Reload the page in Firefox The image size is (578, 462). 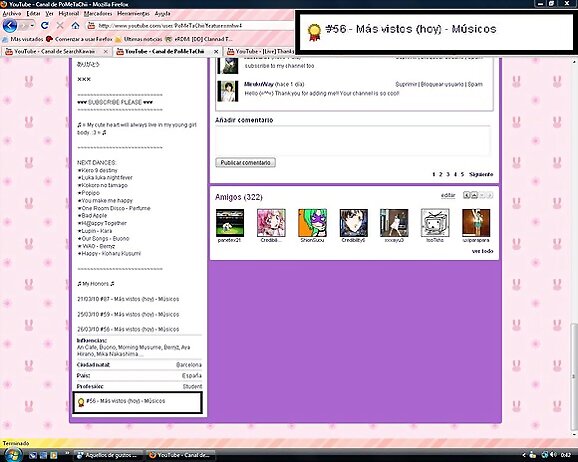coord(45,25)
